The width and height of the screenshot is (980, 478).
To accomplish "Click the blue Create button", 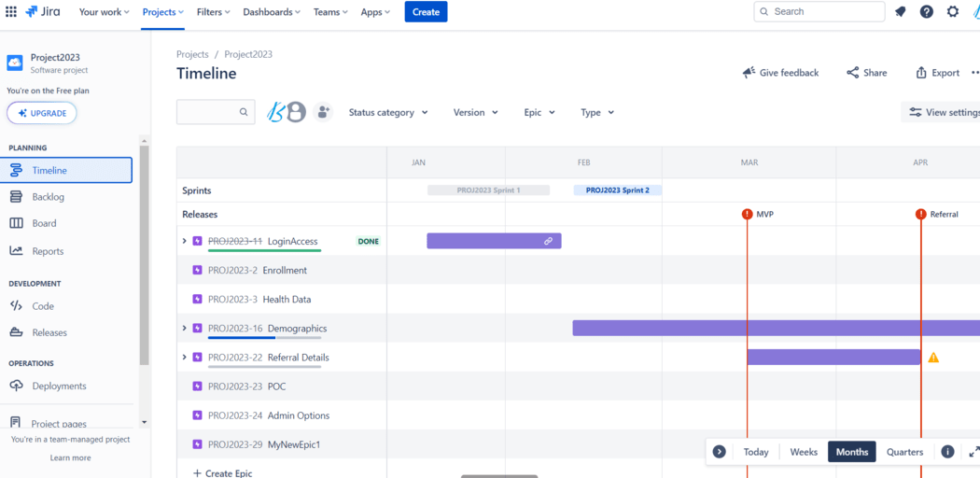I will [426, 12].
